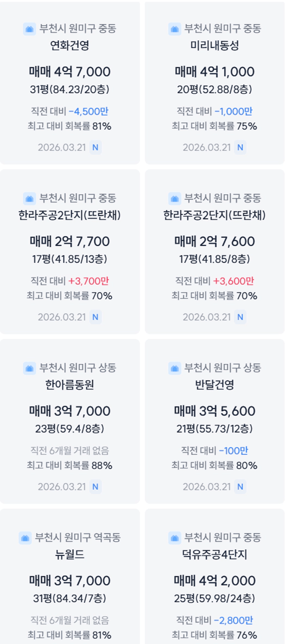This screenshot has height=644, width=285.
Task: Click the apartment icon on the 한아름동원 card
Action: point(30,368)
